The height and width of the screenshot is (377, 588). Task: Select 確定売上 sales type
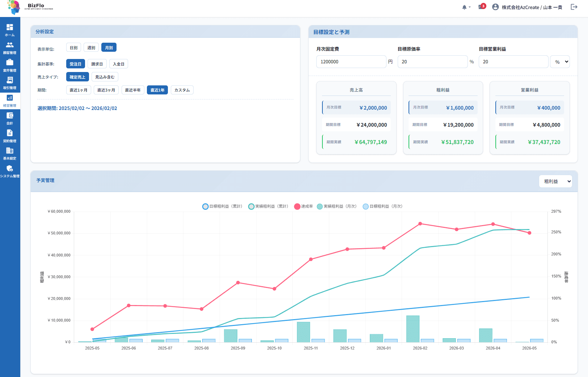tap(77, 77)
